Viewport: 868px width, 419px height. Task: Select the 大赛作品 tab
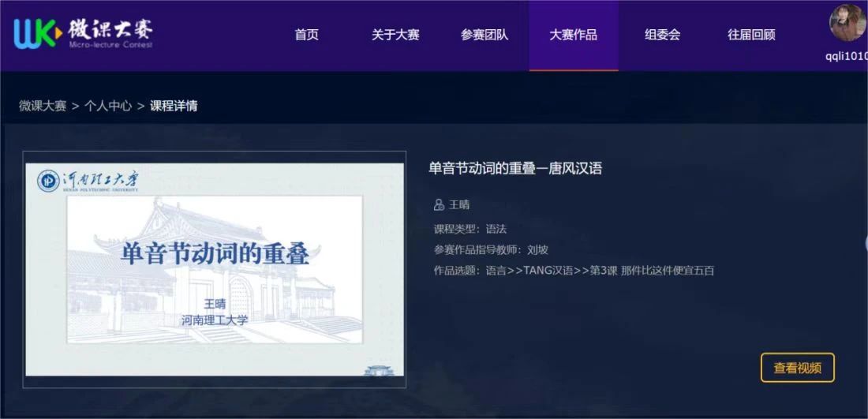point(574,36)
